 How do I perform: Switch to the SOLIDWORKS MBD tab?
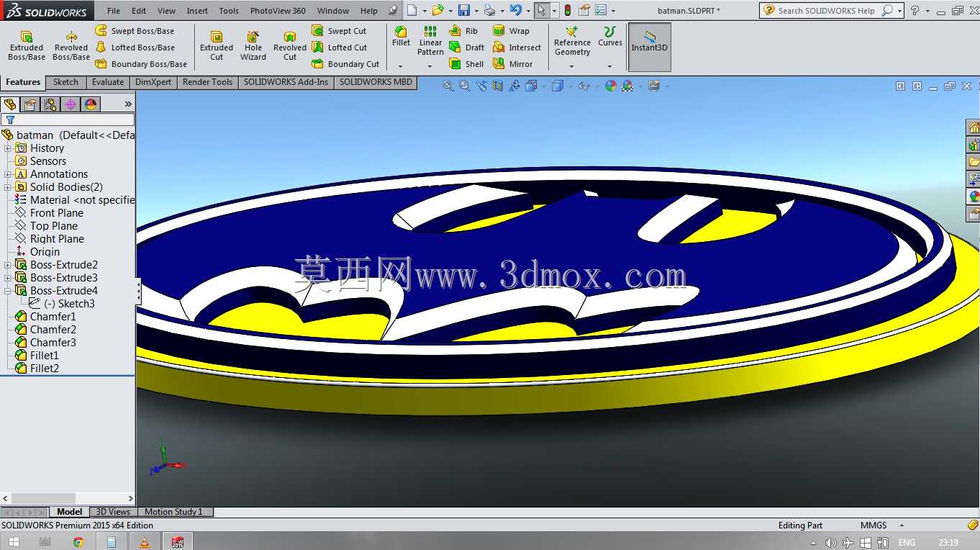click(376, 82)
